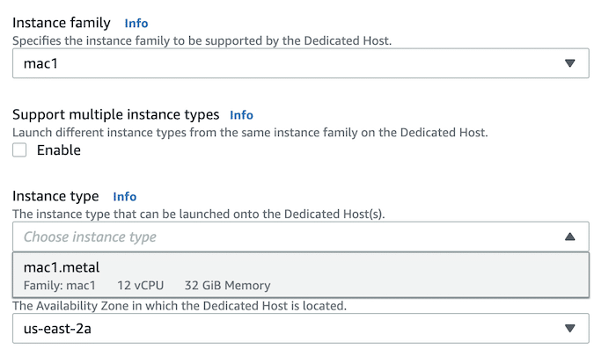This screenshot has width=616, height=364.
Task: Tick the Enable checkbox
Action: [x=20, y=150]
